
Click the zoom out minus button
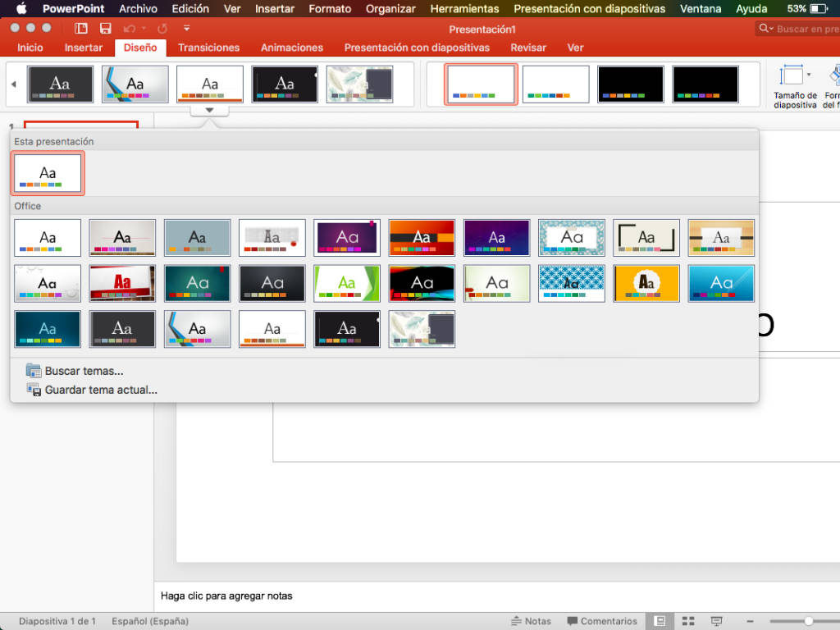(x=749, y=621)
